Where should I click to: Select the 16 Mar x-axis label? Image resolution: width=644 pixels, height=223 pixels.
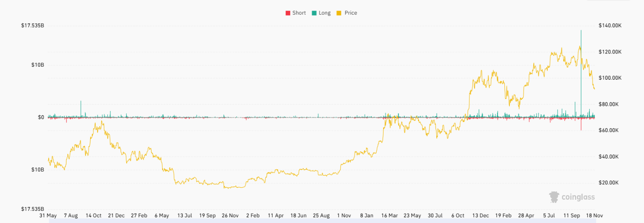pos(389,216)
